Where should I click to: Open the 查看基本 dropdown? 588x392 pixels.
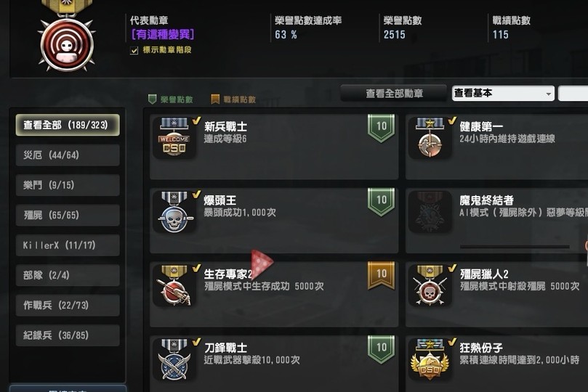click(x=503, y=93)
